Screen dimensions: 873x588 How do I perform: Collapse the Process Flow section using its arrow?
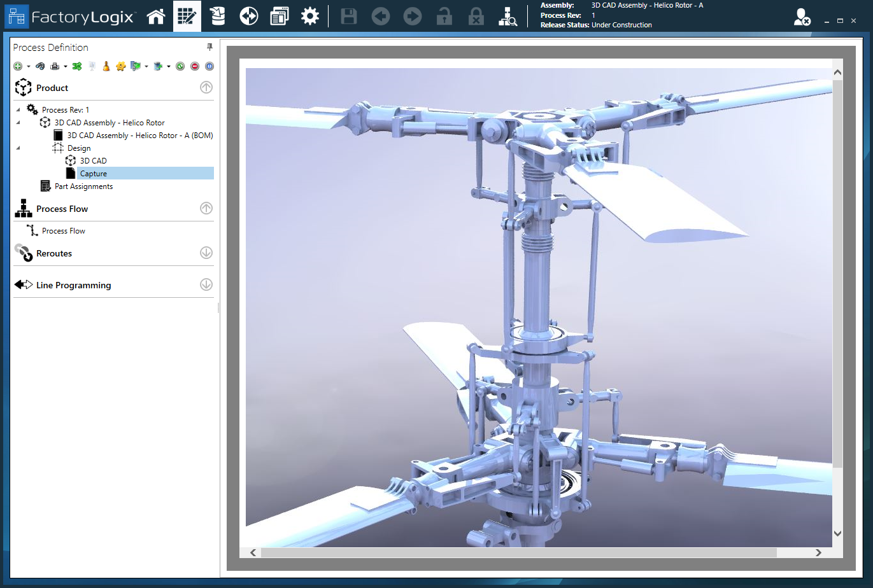click(206, 208)
